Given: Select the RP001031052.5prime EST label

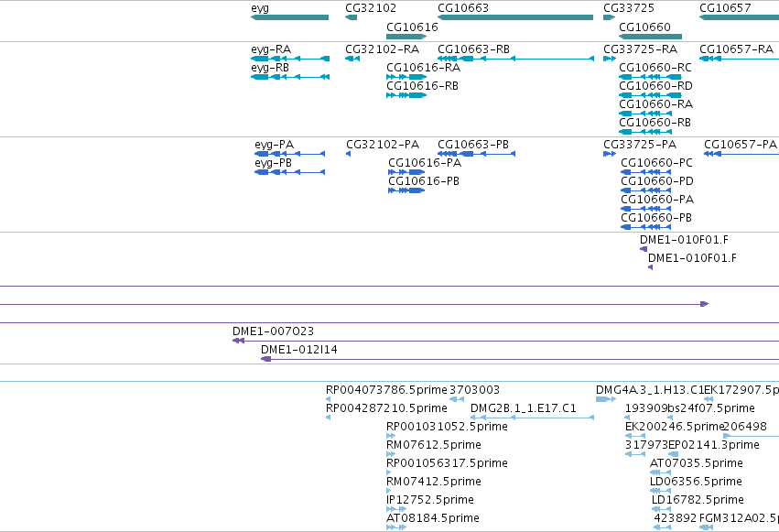Looking at the screenshot, I should [x=447, y=427].
